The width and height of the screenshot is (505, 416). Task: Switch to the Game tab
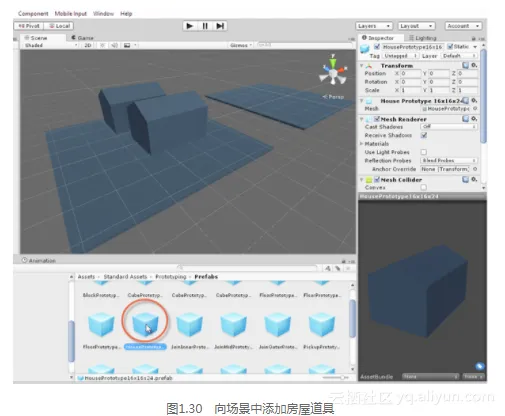click(x=82, y=38)
